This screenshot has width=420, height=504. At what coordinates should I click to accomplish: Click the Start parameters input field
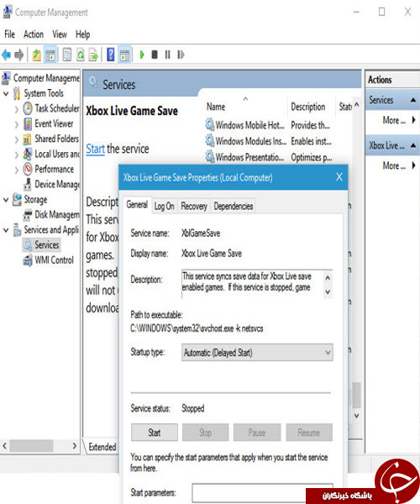coord(263,493)
